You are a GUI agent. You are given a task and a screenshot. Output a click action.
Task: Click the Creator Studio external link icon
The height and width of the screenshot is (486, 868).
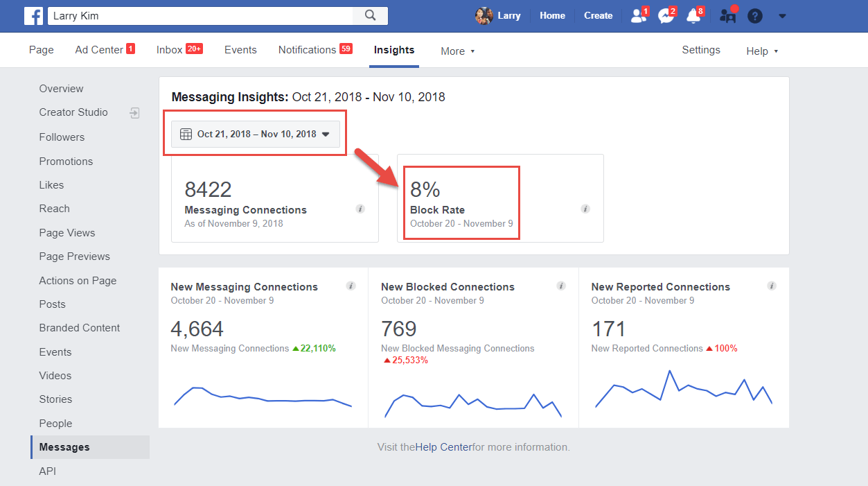pyautogui.click(x=135, y=112)
